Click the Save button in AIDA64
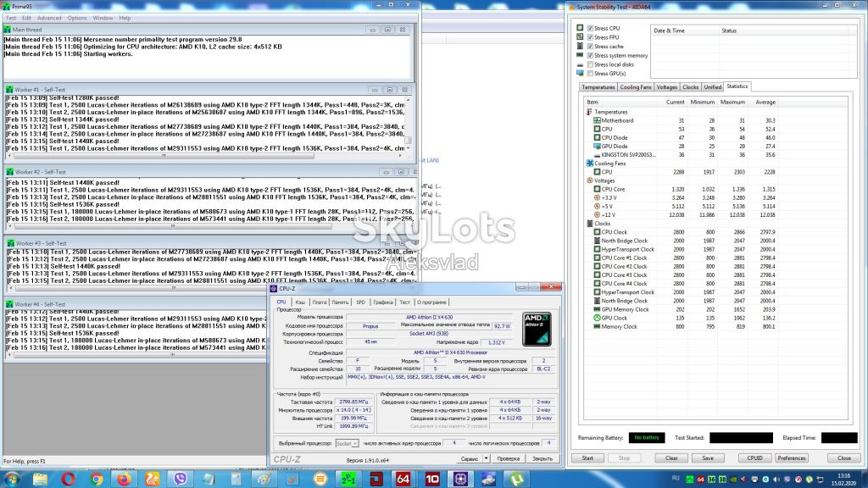The width and height of the screenshot is (868, 488). tap(708, 458)
